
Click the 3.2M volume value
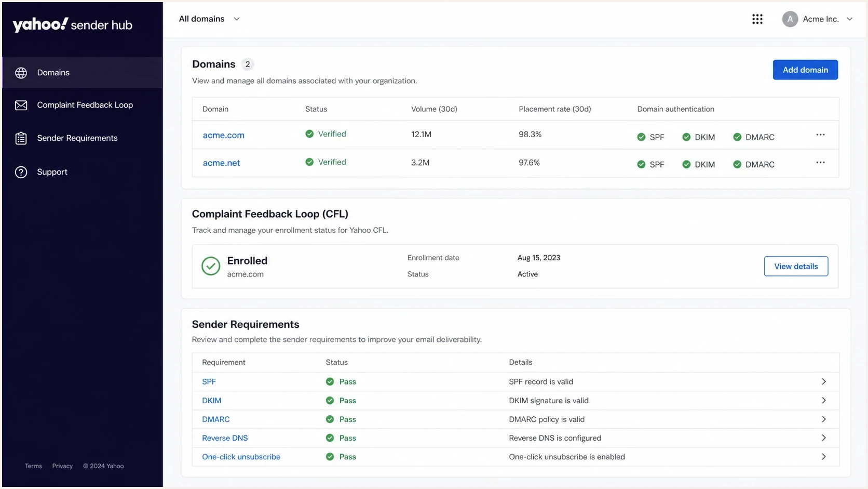(420, 163)
